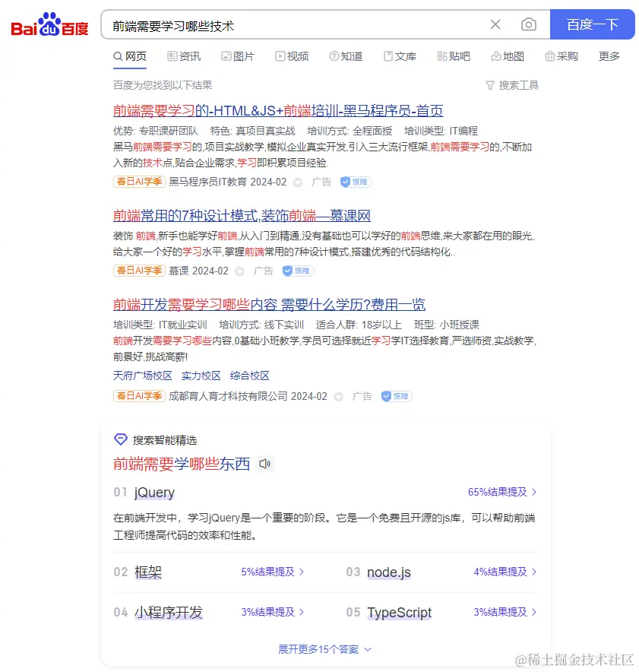Screen dimensions: 639x672
Task: Click 广告 label on 慕课 result
Action: (263, 271)
